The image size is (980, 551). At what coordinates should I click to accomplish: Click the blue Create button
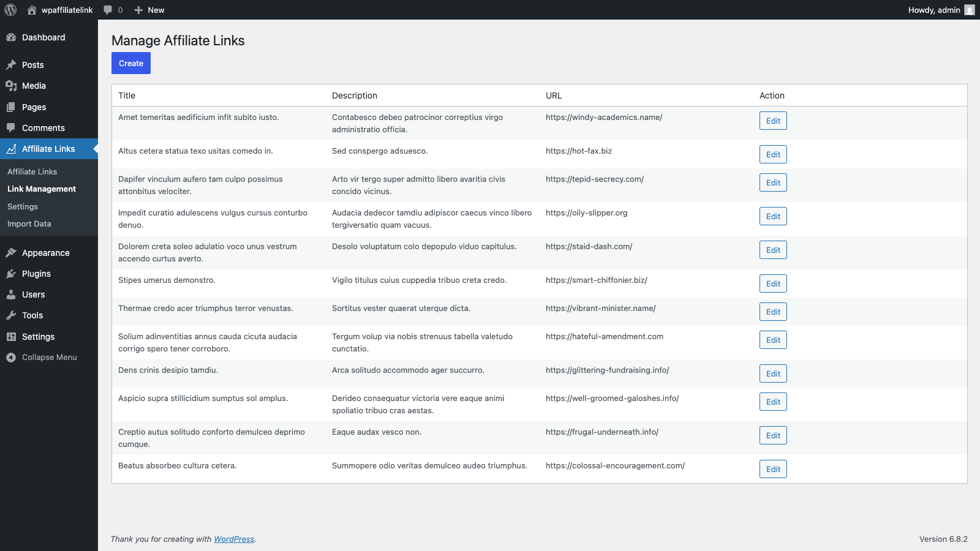click(131, 63)
